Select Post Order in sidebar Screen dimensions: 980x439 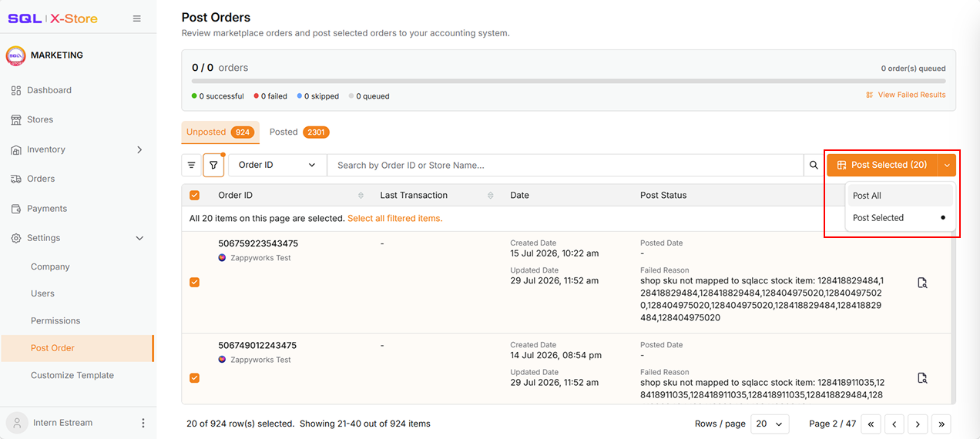click(77, 348)
